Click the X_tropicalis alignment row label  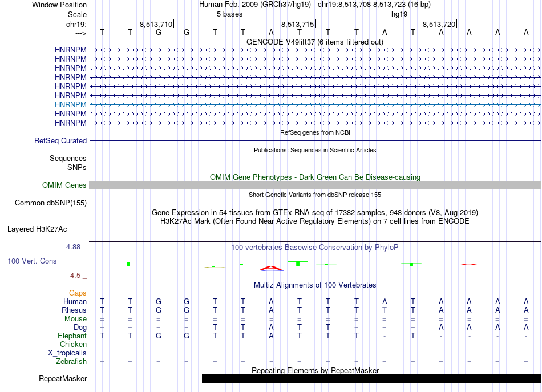pos(67,353)
